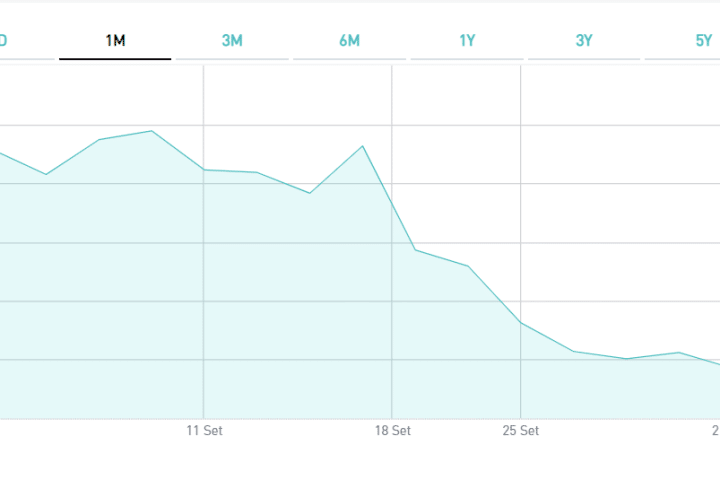Click the first data point after 18 Set gridline
The width and height of the screenshot is (720, 480).
415,250
